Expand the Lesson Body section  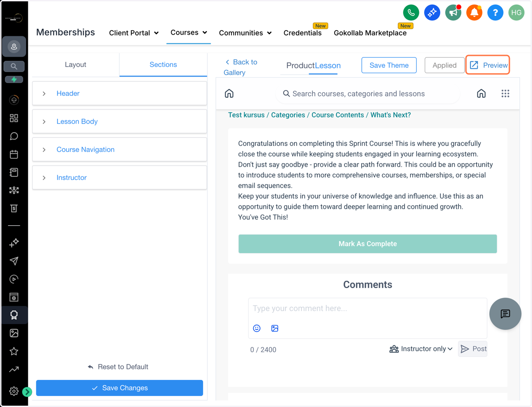coord(120,121)
